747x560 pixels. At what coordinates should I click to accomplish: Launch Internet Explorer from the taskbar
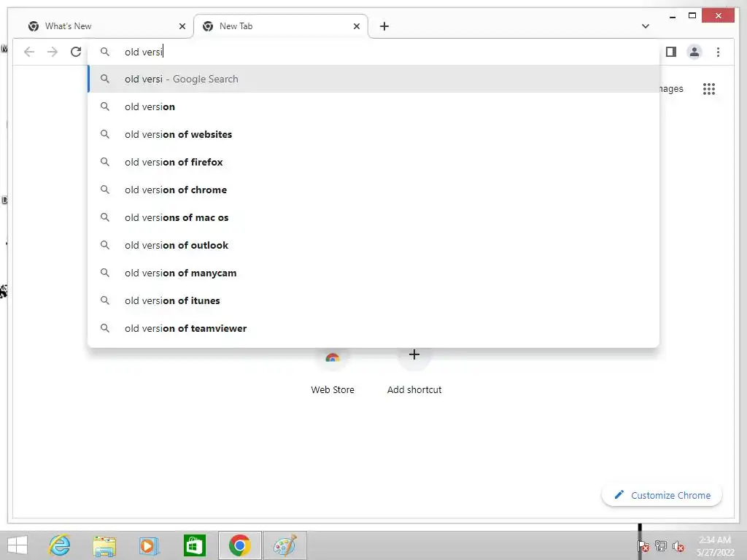click(x=60, y=545)
